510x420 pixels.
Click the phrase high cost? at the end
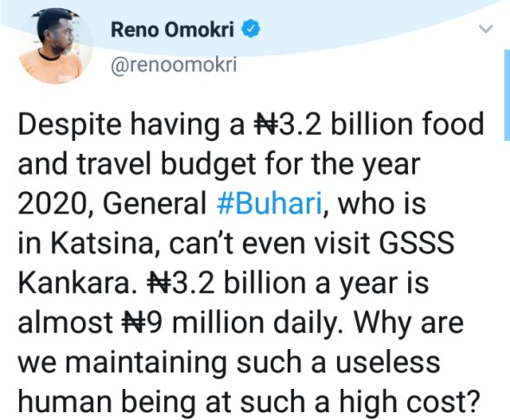tap(410, 402)
